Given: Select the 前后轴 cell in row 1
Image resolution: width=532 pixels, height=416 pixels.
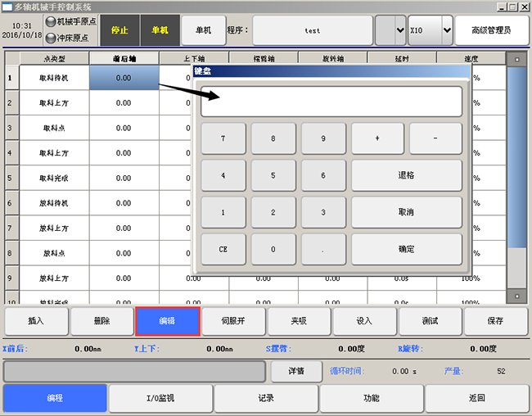Looking at the screenshot, I should pyautogui.click(x=124, y=78).
